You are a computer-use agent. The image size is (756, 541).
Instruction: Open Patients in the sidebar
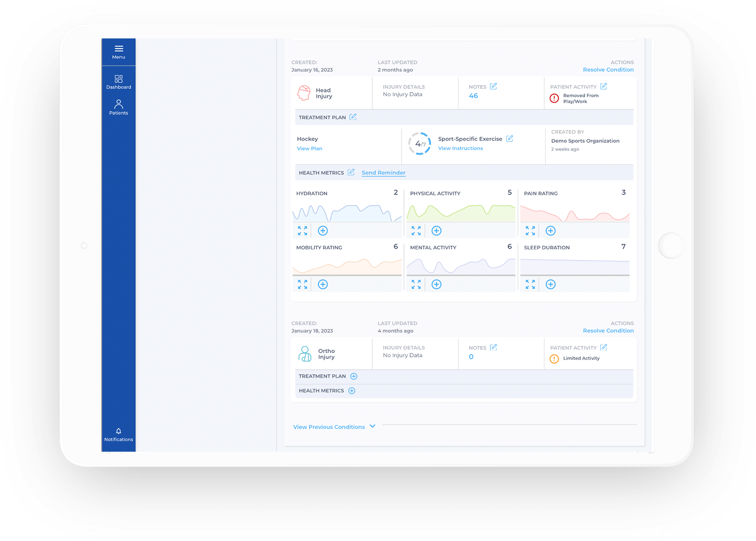pyautogui.click(x=118, y=107)
